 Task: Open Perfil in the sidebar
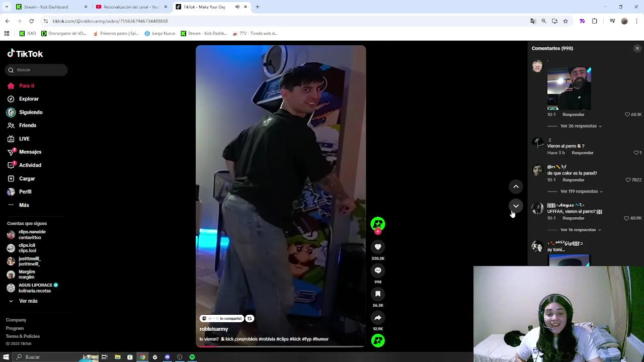[19, 192]
